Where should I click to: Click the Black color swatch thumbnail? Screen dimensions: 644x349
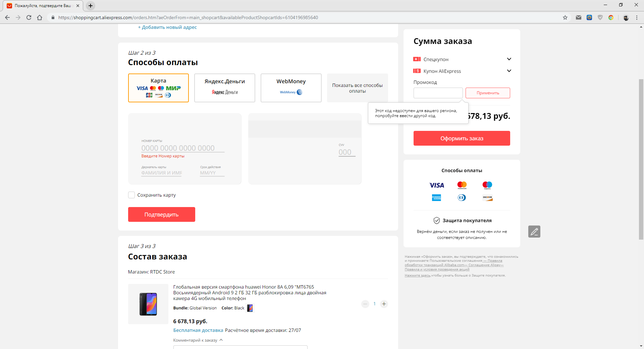tap(250, 308)
